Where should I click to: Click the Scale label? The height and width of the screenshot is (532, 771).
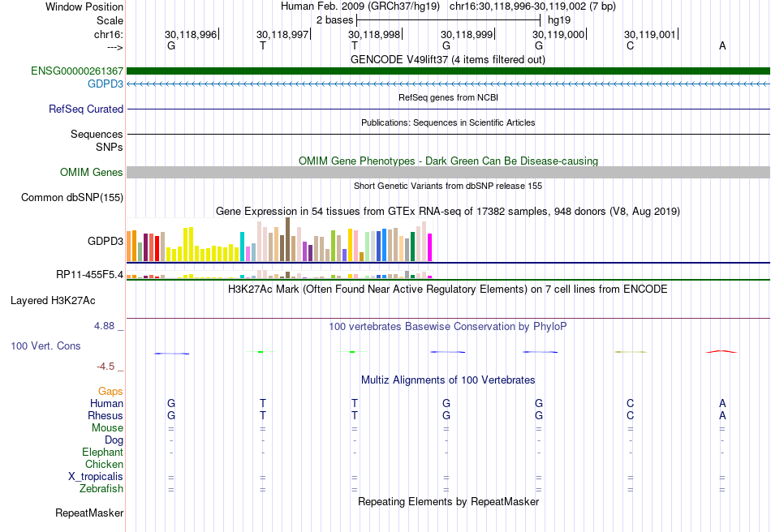coord(110,20)
